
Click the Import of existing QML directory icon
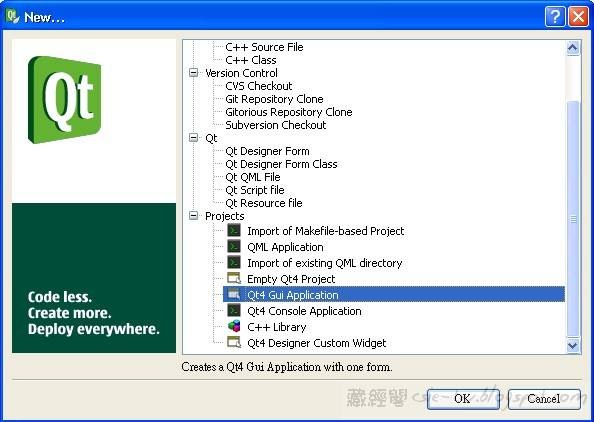click(234, 263)
